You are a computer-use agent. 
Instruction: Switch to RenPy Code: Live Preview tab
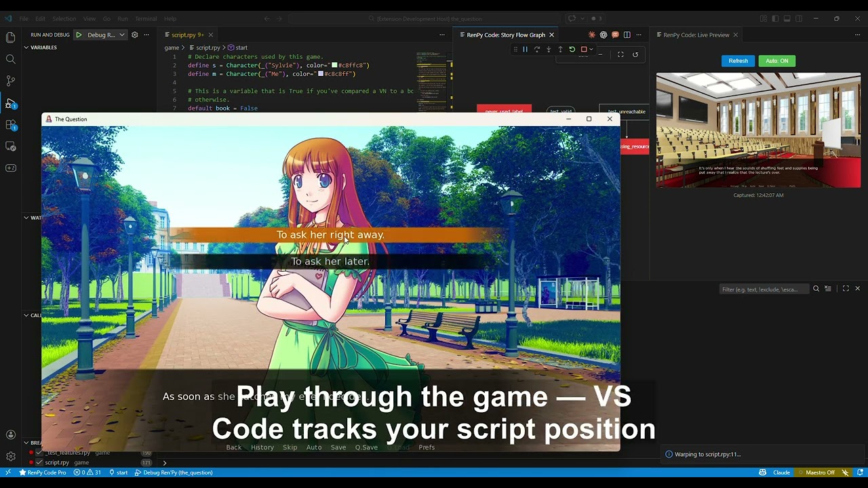click(x=696, y=35)
